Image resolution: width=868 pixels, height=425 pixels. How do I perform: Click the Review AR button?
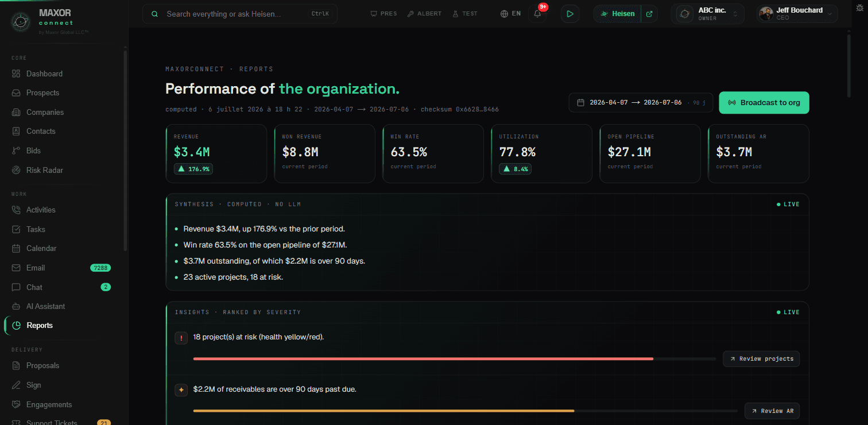(x=772, y=411)
